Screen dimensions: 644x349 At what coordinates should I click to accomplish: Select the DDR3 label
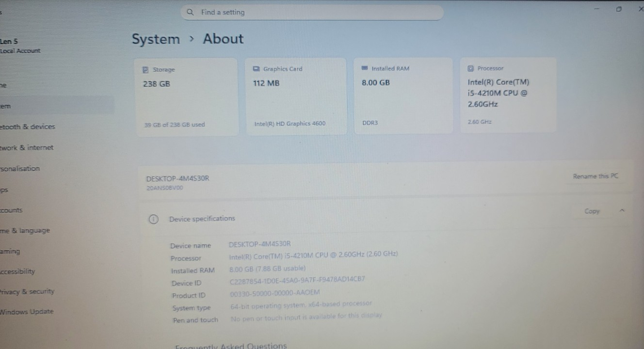click(370, 123)
